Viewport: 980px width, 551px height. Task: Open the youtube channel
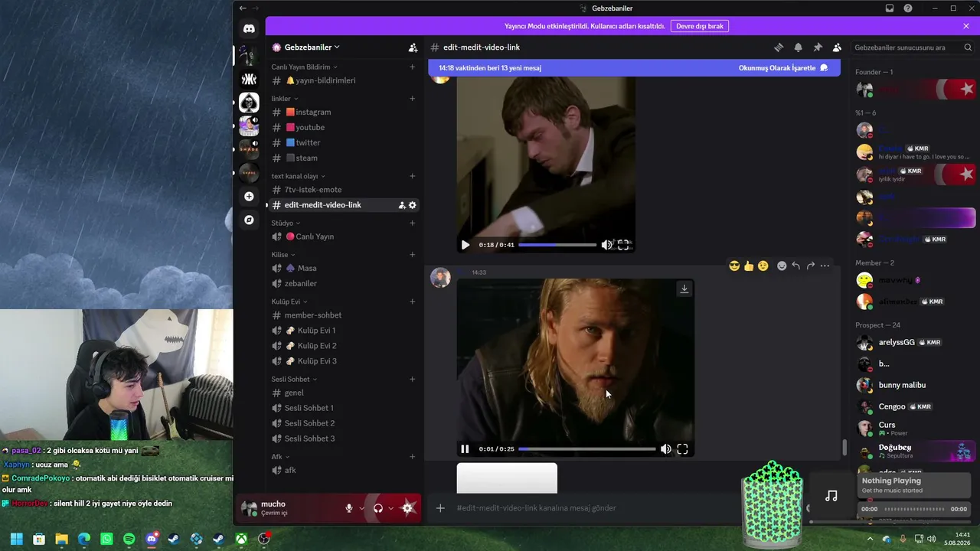pos(343,127)
